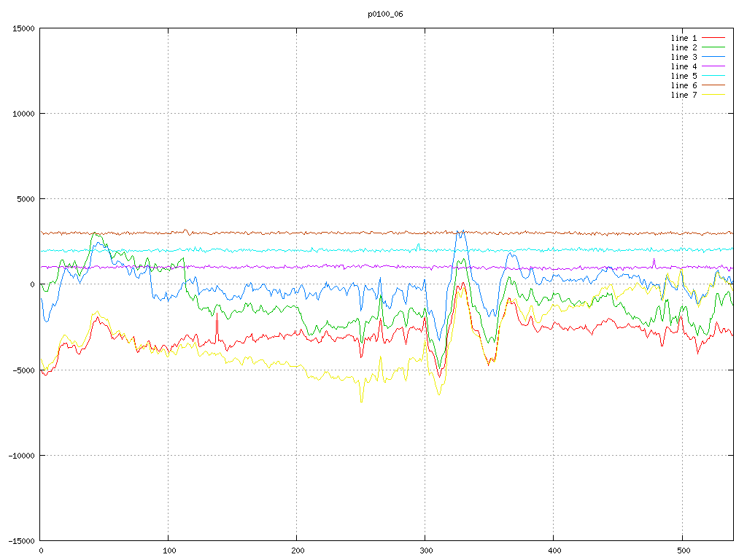Image resolution: width=747 pixels, height=560 pixels.
Task: Click the 500 x-axis tick label
Action: [682, 550]
